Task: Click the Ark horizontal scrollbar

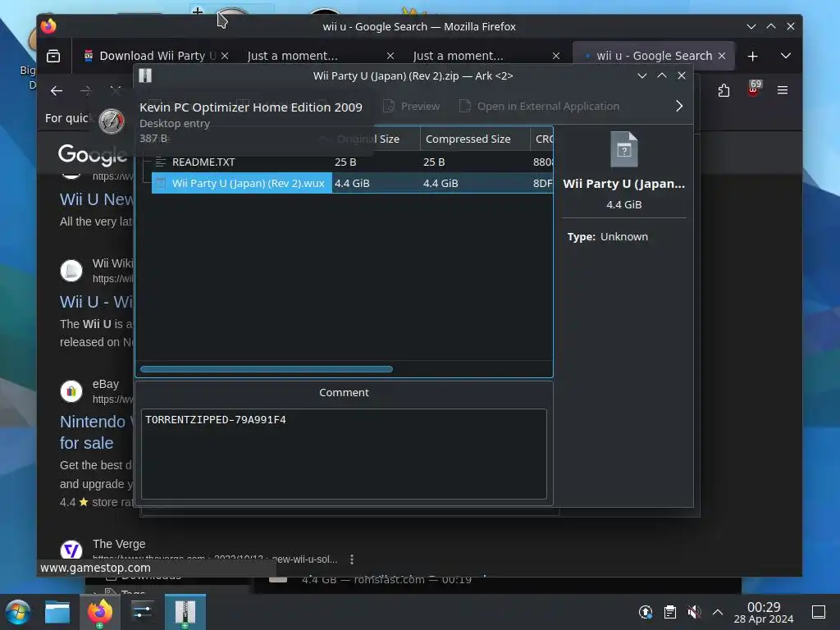Action: pyautogui.click(x=267, y=369)
